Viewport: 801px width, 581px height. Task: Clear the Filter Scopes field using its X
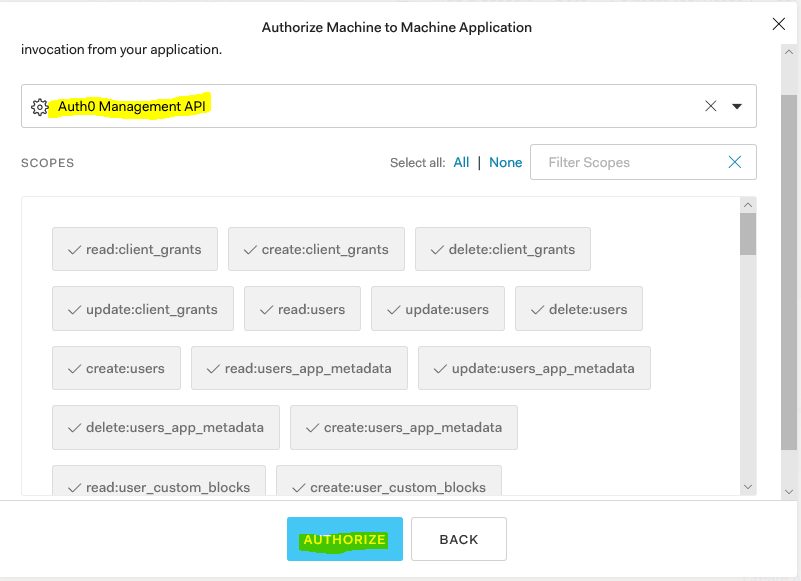coord(735,162)
